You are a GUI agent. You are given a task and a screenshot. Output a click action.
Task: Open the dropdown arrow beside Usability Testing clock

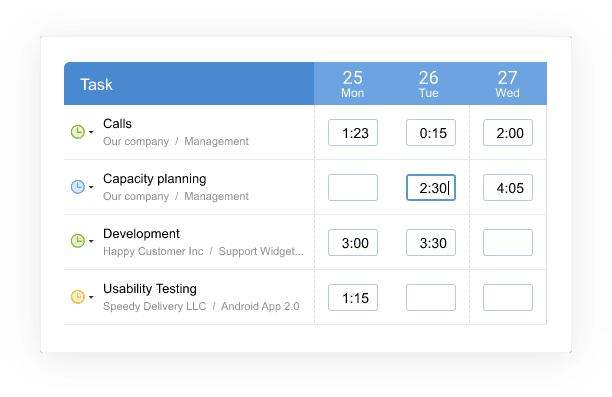pos(91,297)
